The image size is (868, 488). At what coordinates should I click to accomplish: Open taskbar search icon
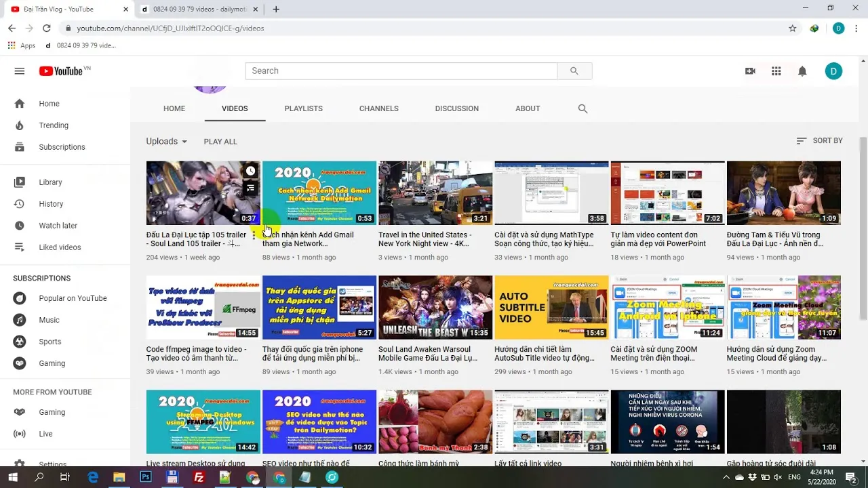39,477
